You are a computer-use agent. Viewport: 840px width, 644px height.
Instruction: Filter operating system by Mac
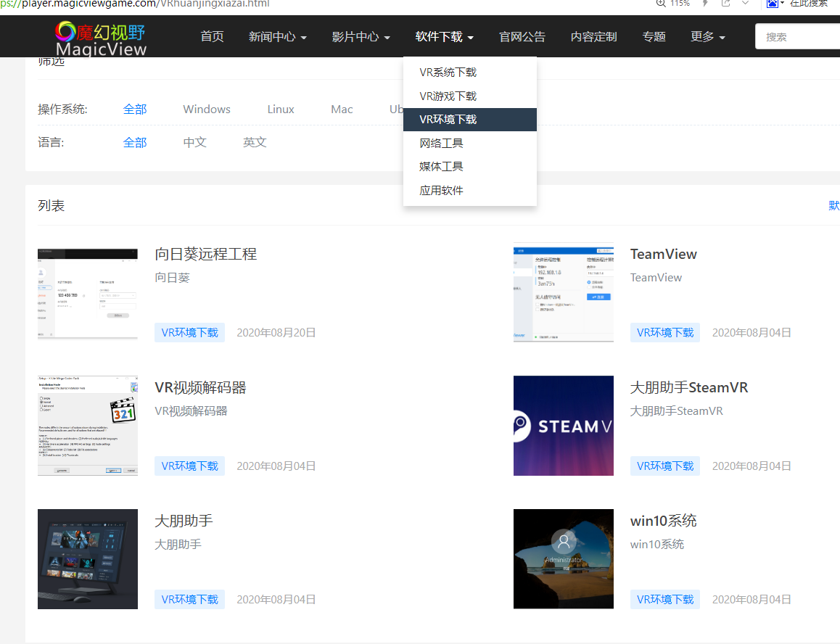[342, 110]
